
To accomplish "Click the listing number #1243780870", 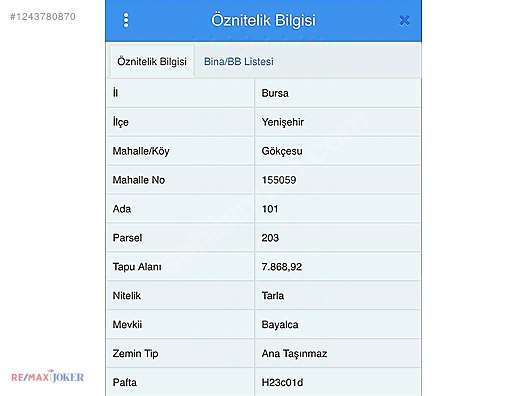I will click(43, 16).
